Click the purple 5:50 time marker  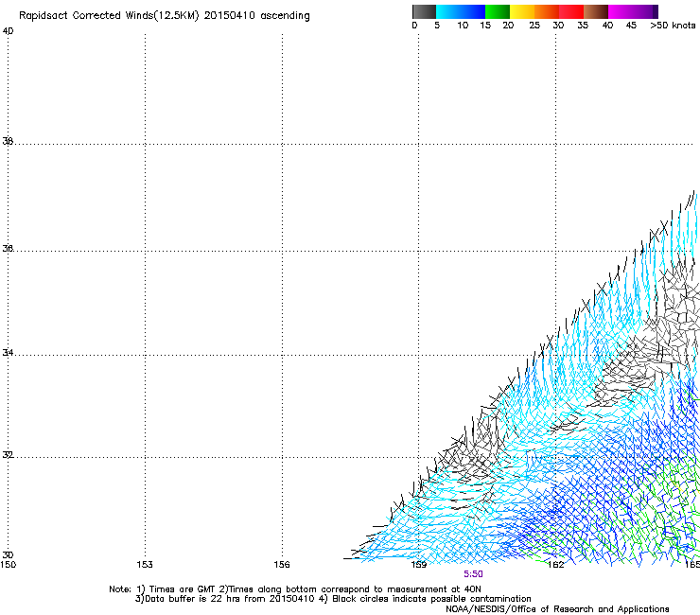click(x=473, y=574)
